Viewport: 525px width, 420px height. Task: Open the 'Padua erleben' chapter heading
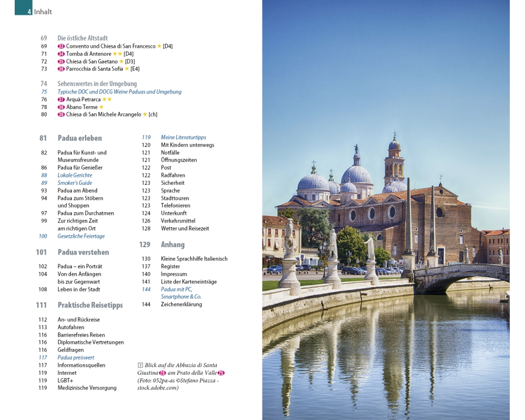79,138
